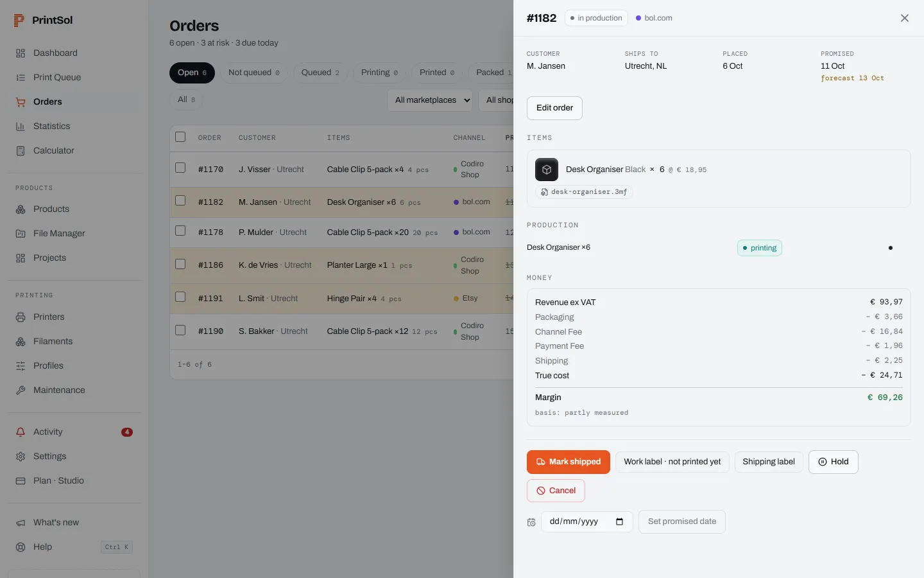
Task: Click the Maintenance wrench icon
Action: (x=21, y=390)
